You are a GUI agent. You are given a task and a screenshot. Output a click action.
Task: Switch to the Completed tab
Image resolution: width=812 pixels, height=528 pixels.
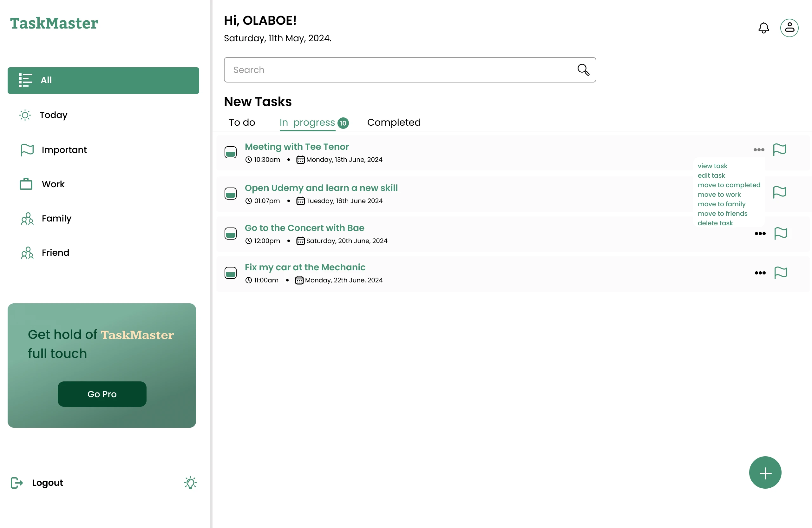click(394, 122)
